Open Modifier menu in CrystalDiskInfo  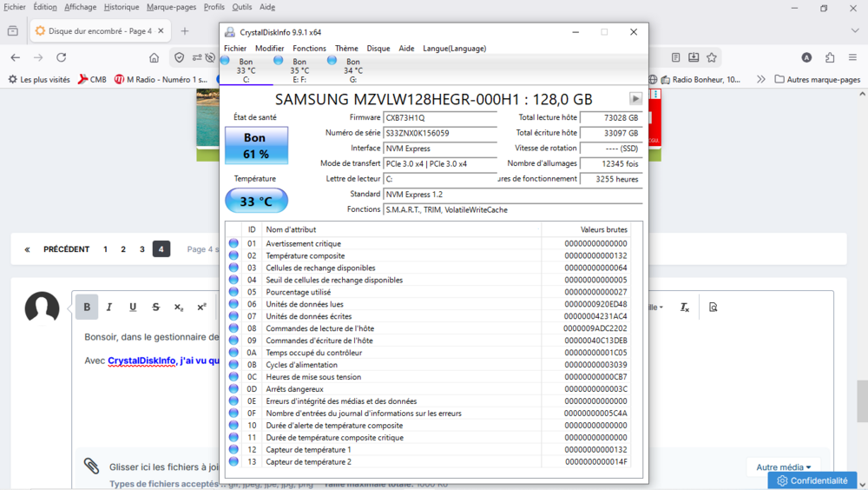pos(270,49)
